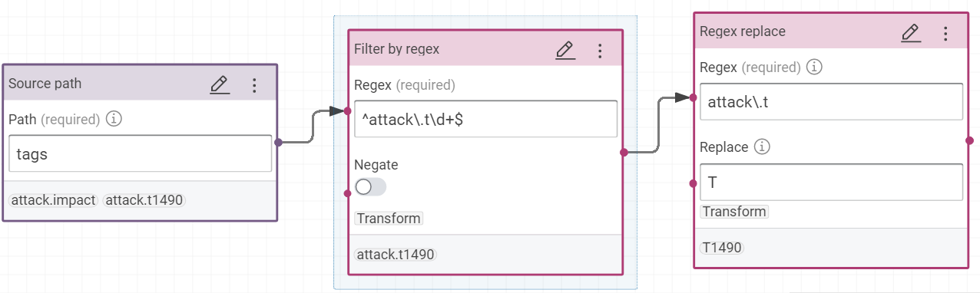Open the Source path node three-dot menu

(255, 84)
